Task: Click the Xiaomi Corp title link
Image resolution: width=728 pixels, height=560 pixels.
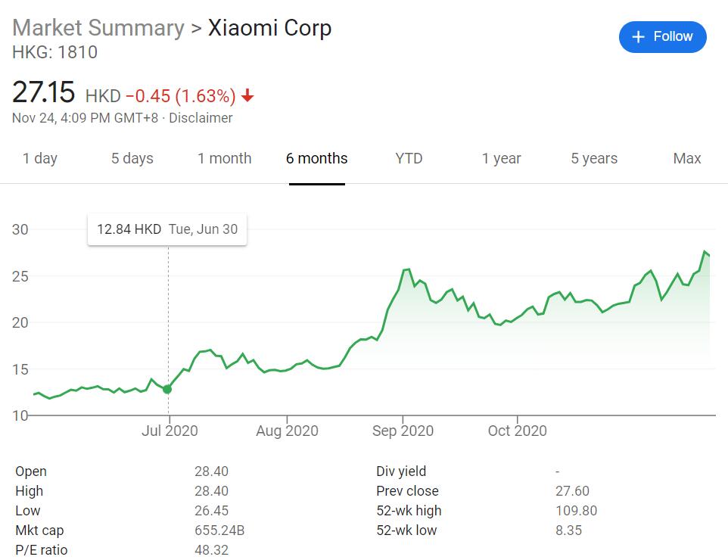Action: tap(270, 27)
